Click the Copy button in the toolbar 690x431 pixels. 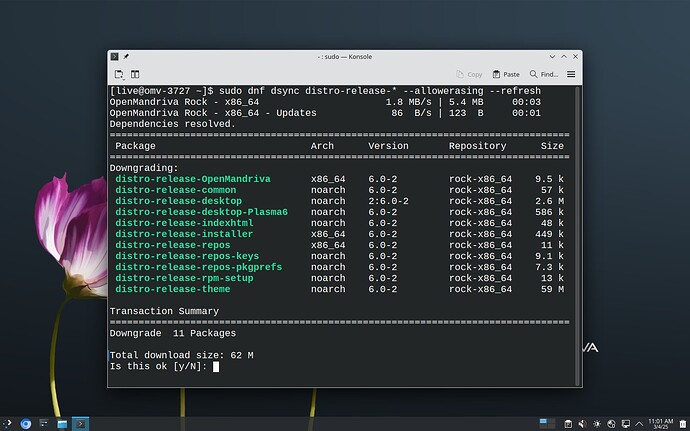(468, 74)
